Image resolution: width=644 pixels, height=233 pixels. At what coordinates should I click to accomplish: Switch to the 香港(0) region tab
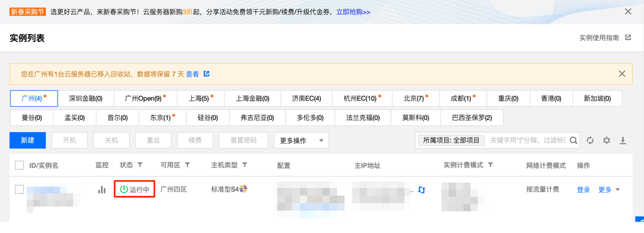pos(551,99)
